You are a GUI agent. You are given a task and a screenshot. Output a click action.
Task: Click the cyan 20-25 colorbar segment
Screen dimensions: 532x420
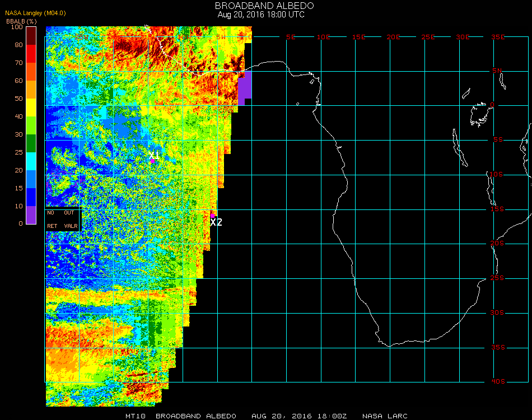(x=31, y=161)
